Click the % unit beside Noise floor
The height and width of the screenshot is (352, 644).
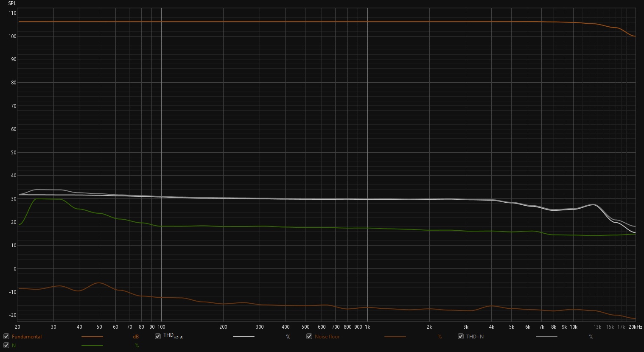(440, 337)
